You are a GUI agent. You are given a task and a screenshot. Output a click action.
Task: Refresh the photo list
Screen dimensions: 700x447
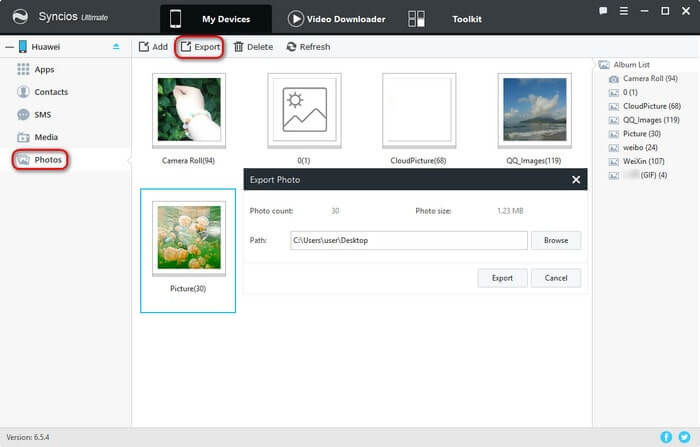291,47
